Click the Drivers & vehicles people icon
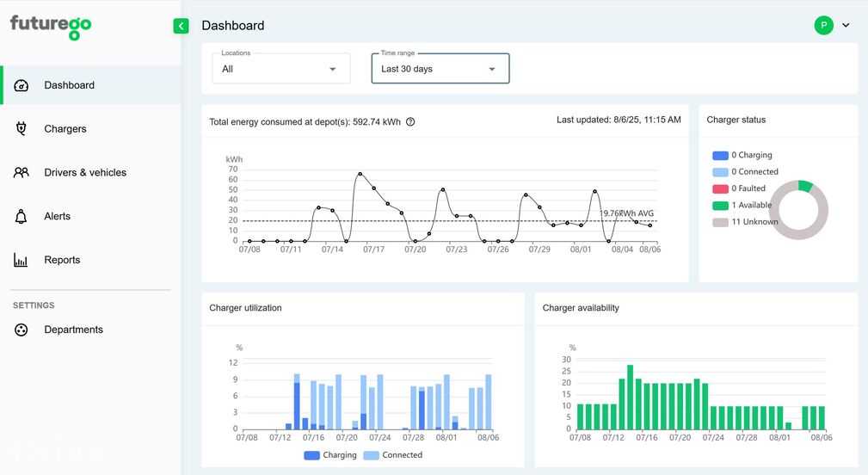Screen dimensions: 868x475 pos(22,172)
